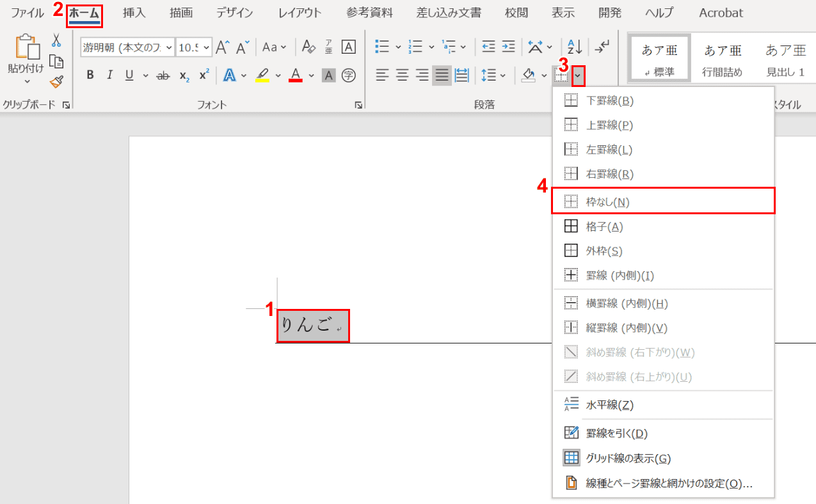Switch to the デザイン tab
816x504 pixels.
click(x=234, y=13)
